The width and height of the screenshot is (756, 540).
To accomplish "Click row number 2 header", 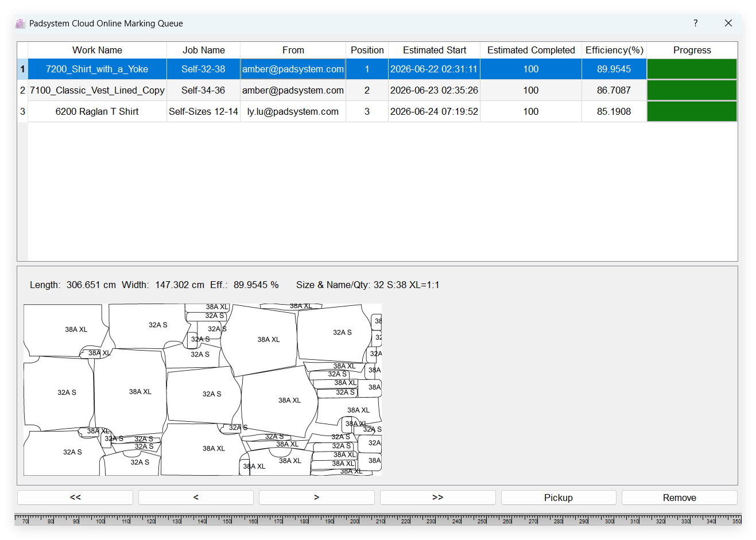I will [22, 90].
